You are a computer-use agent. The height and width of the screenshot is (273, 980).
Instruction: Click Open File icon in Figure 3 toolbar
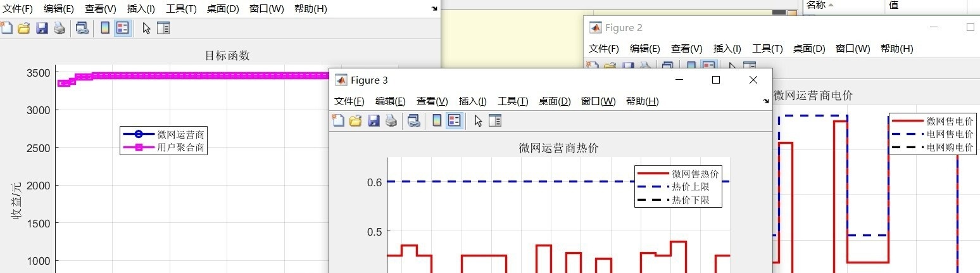pos(356,120)
